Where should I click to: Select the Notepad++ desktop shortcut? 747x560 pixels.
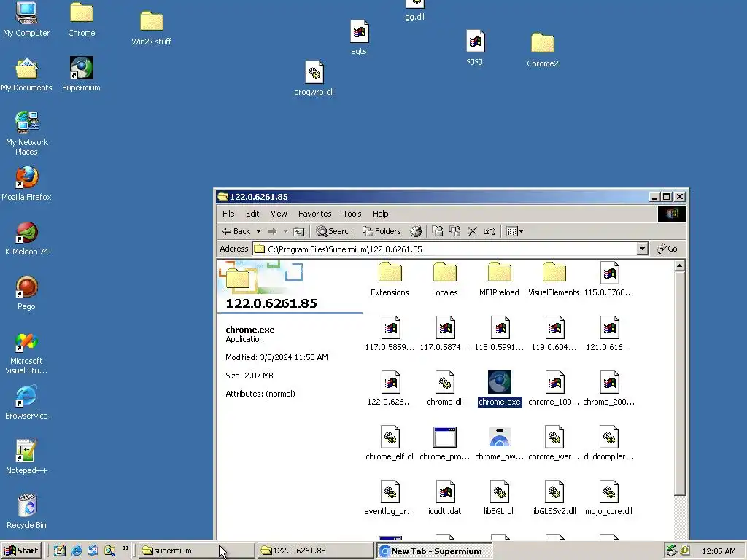(26, 457)
